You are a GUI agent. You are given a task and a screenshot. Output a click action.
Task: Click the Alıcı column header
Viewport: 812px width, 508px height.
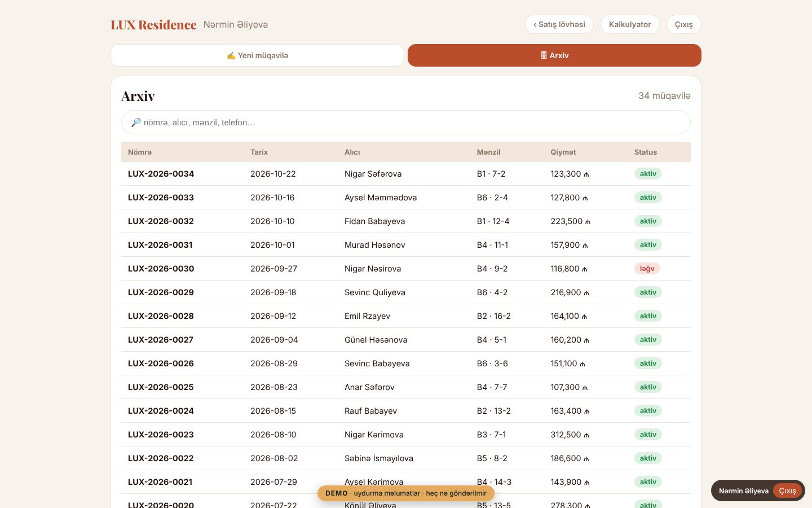point(352,152)
